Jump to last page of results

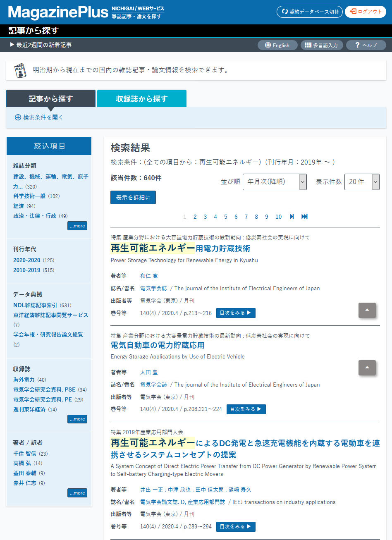pyautogui.click(x=305, y=217)
